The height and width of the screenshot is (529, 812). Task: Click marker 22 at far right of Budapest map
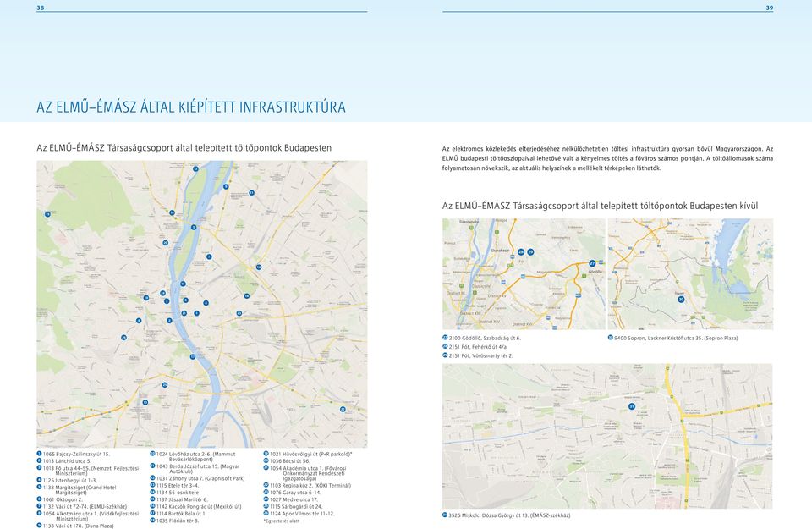click(343, 410)
